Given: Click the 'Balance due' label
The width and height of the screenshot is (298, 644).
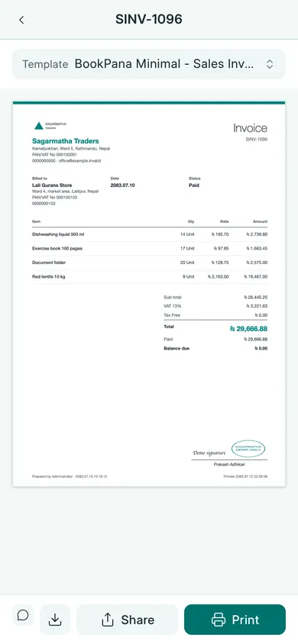Looking at the screenshot, I should click(177, 348).
